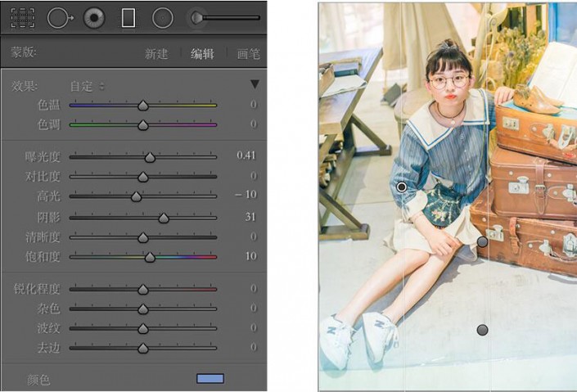
Task: Click 编辑 mask mode
Action: 202,54
